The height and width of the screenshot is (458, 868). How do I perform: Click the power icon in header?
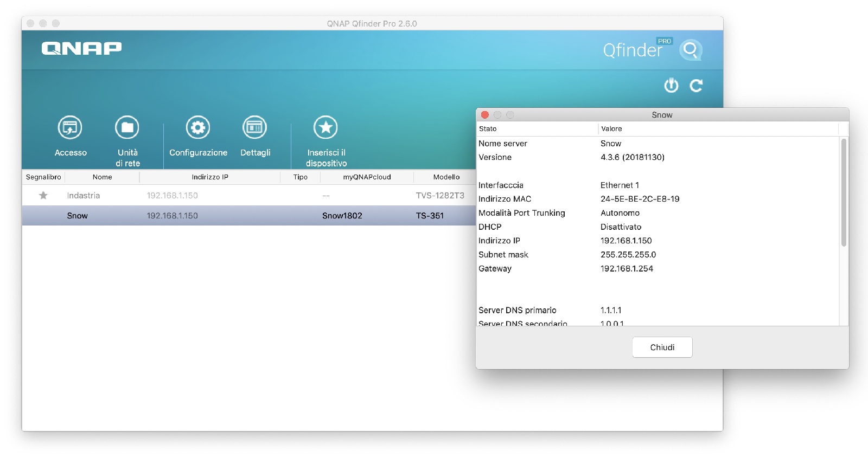671,85
